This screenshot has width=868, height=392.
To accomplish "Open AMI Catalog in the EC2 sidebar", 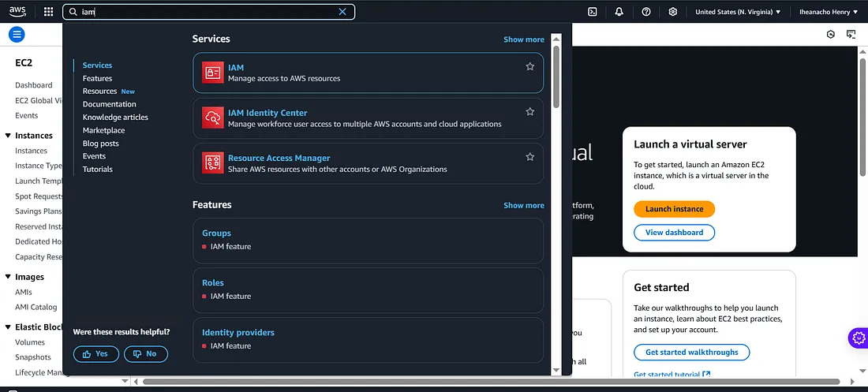I will [36, 308].
